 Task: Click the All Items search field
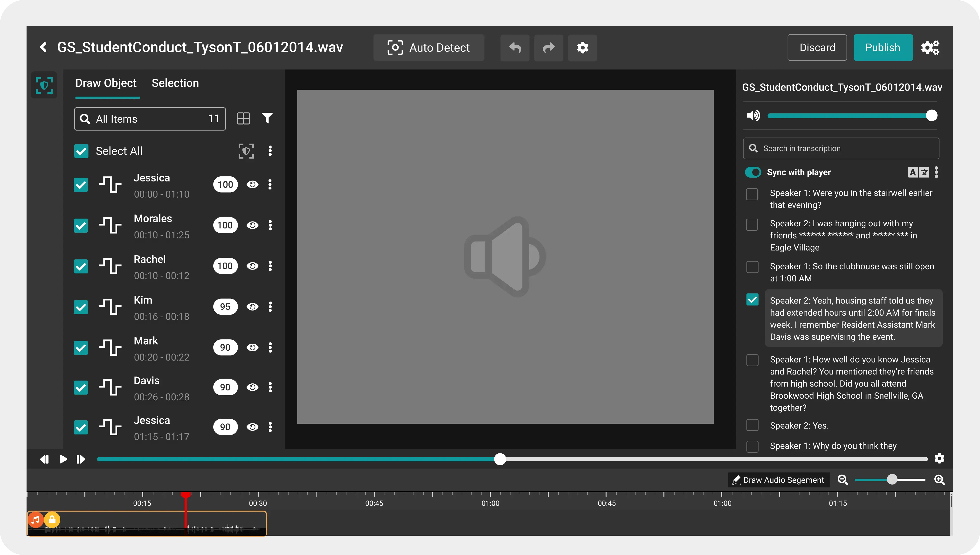[x=150, y=119]
